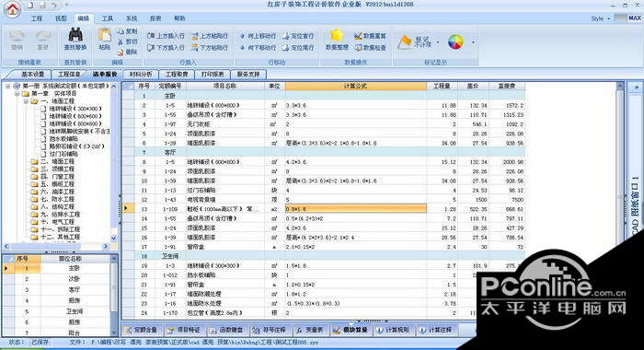
Task: Click 定位尾行 go to last row
Action: pyautogui.click(x=298, y=48)
